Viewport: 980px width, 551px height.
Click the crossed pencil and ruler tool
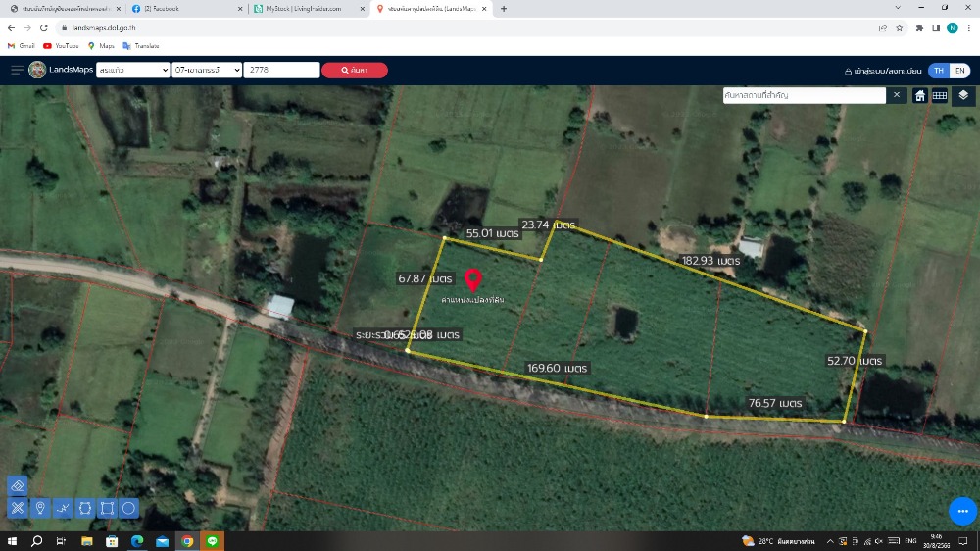[x=17, y=508]
